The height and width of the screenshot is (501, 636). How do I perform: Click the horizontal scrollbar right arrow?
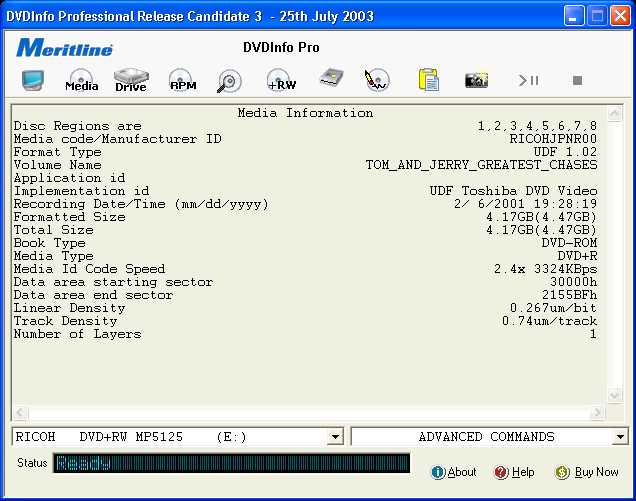click(x=597, y=413)
